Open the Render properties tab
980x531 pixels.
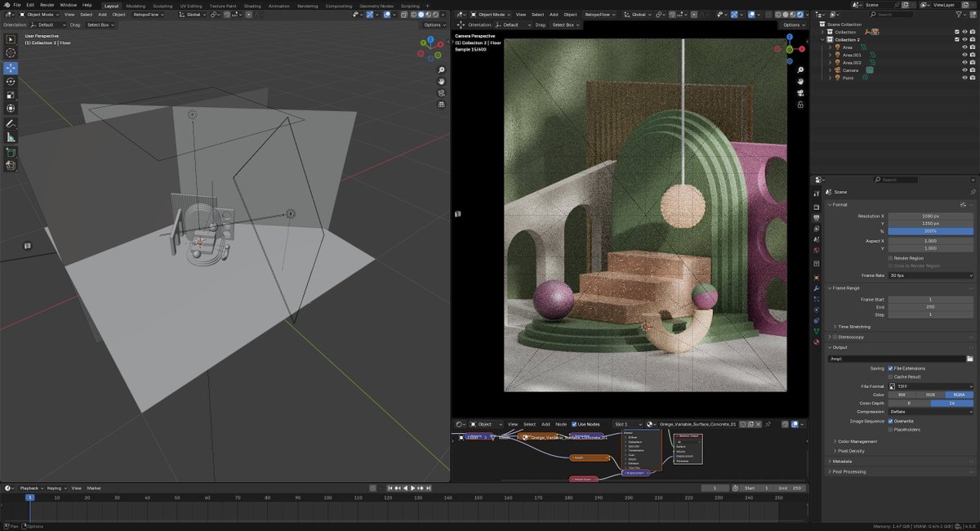click(x=817, y=207)
